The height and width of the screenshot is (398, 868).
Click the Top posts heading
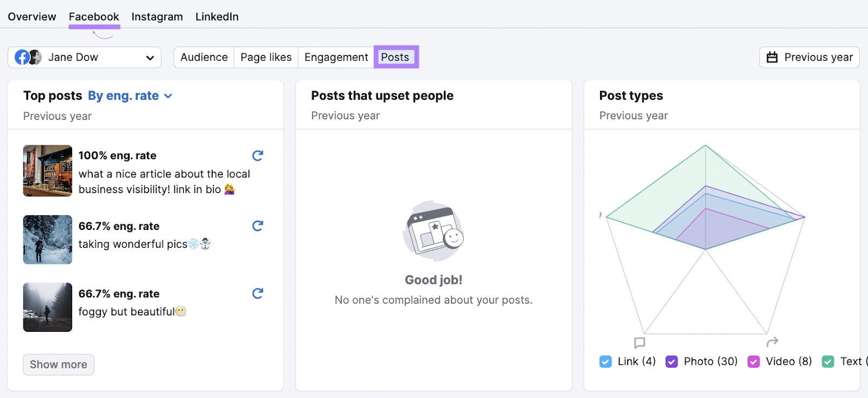coord(53,95)
